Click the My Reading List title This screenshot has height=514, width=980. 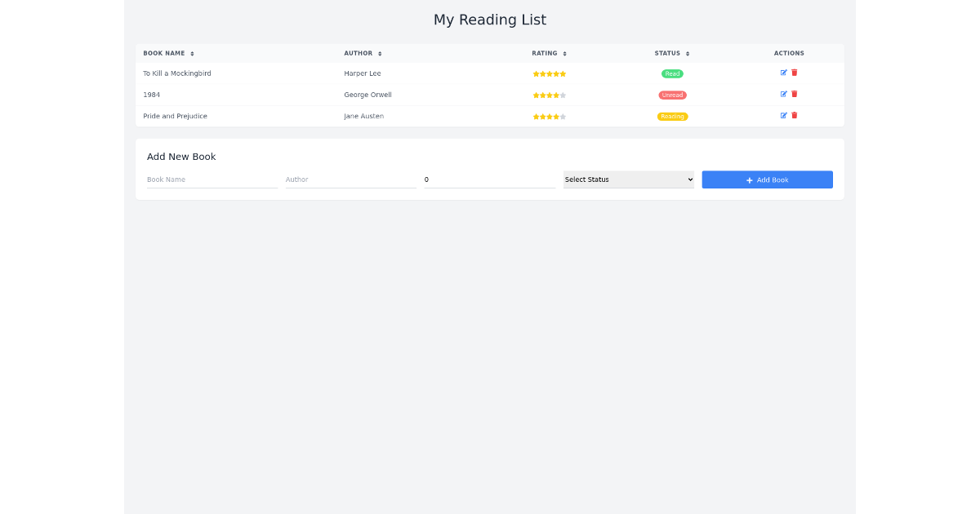(x=490, y=20)
